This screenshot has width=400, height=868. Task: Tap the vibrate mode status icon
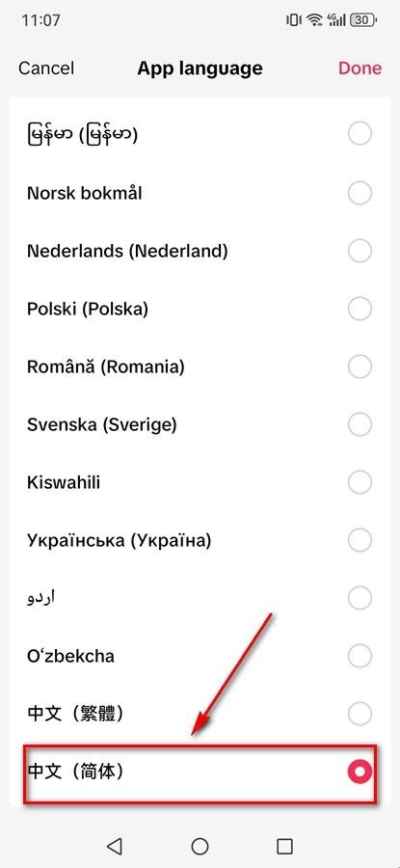point(293,20)
